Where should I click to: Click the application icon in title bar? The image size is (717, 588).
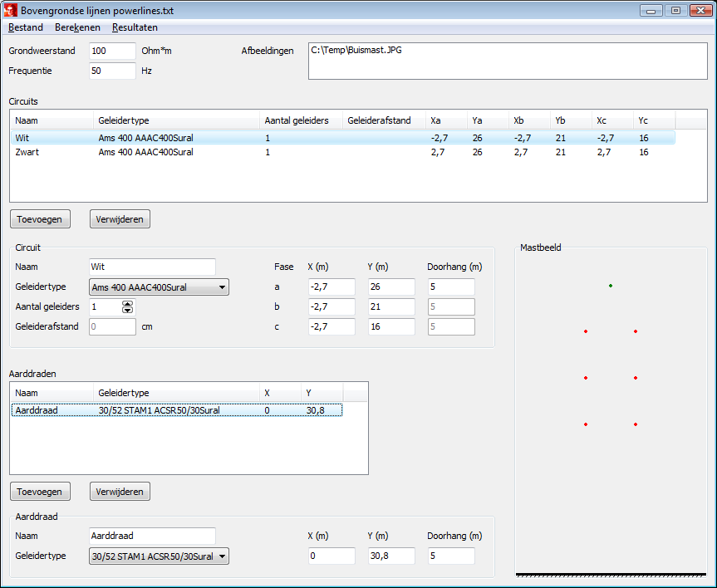12,10
